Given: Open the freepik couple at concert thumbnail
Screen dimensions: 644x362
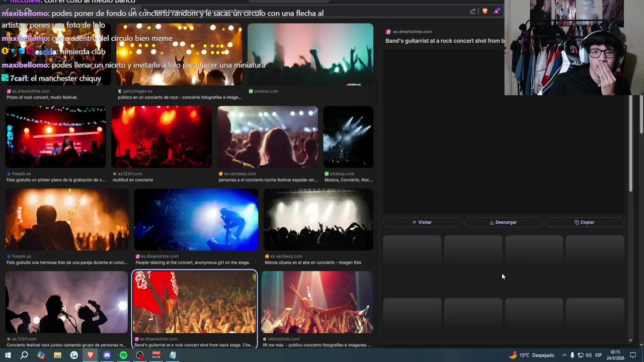Looking at the screenshot, I should point(67,220).
